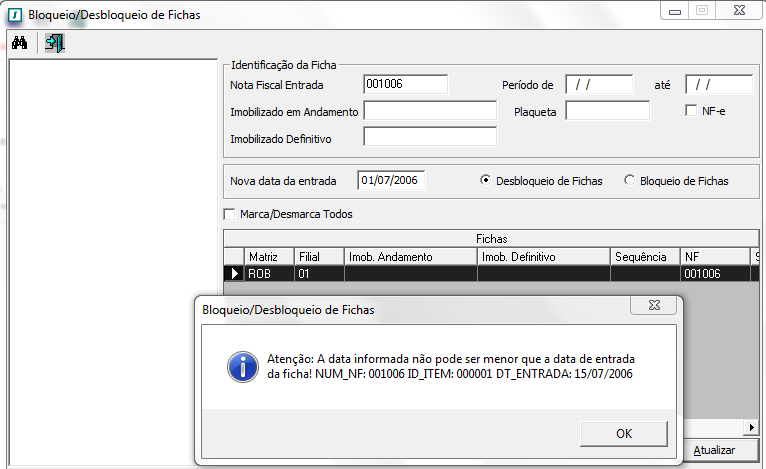Select Bloqueio de Fichas radio button
The height and width of the screenshot is (469, 766).
(x=629, y=180)
